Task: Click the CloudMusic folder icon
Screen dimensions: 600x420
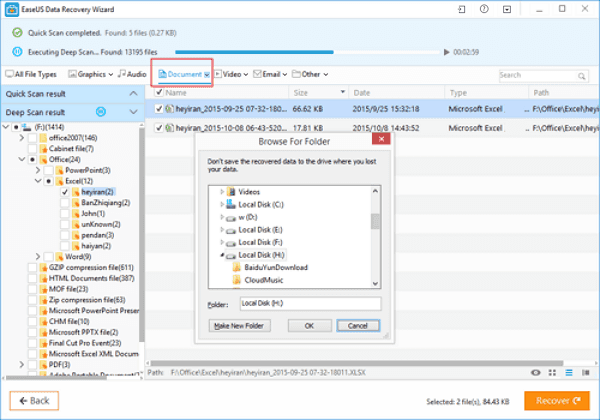Action: (x=237, y=280)
